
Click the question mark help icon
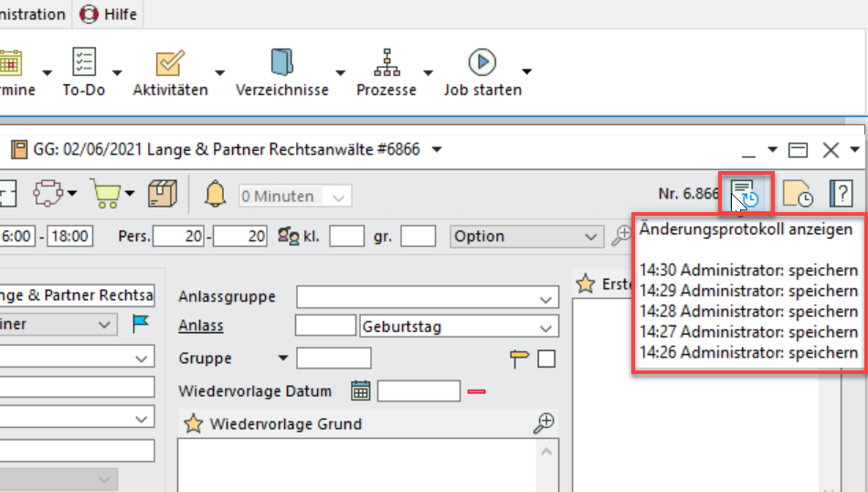coord(841,194)
